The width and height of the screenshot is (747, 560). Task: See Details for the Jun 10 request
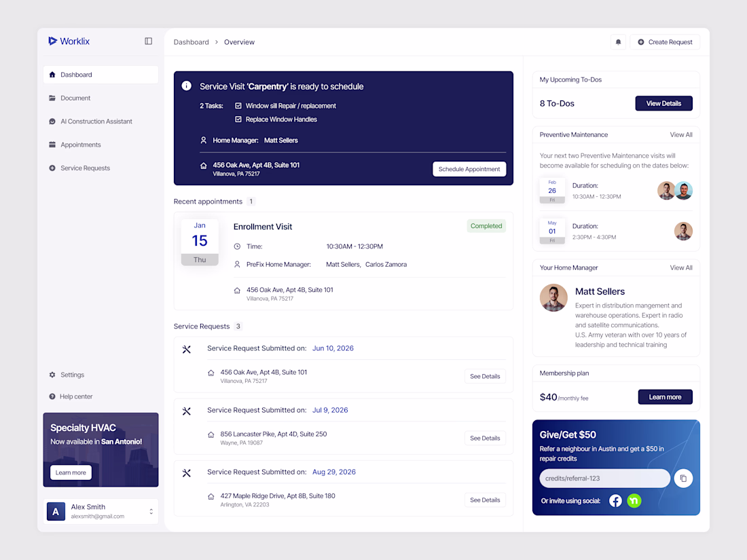[485, 376]
